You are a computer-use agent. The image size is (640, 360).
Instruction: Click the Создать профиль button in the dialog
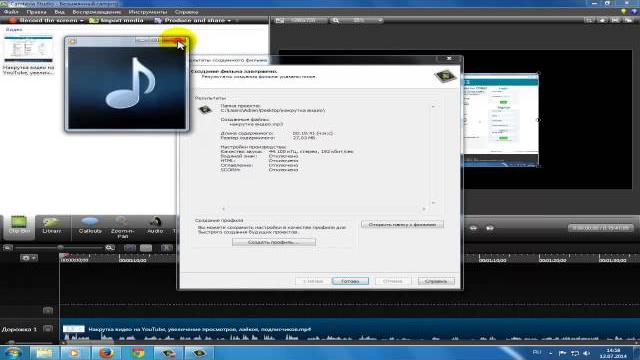[x=273, y=242]
